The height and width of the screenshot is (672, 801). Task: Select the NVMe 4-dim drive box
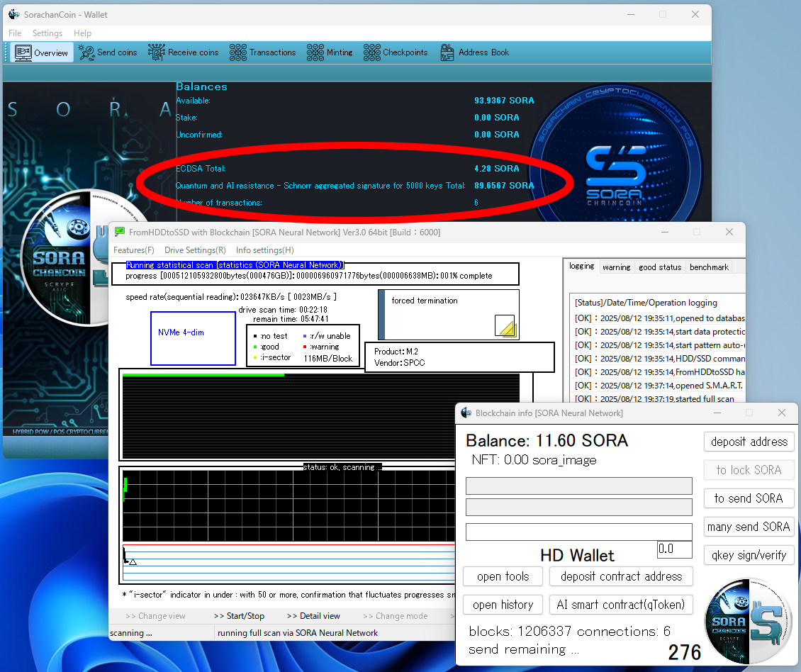coord(193,338)
